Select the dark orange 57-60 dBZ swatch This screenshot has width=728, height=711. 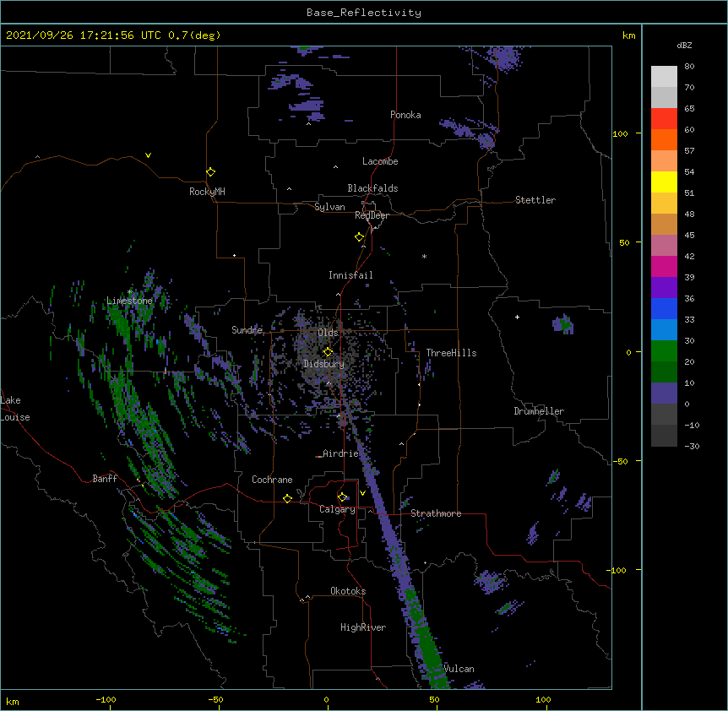[664, 139]
